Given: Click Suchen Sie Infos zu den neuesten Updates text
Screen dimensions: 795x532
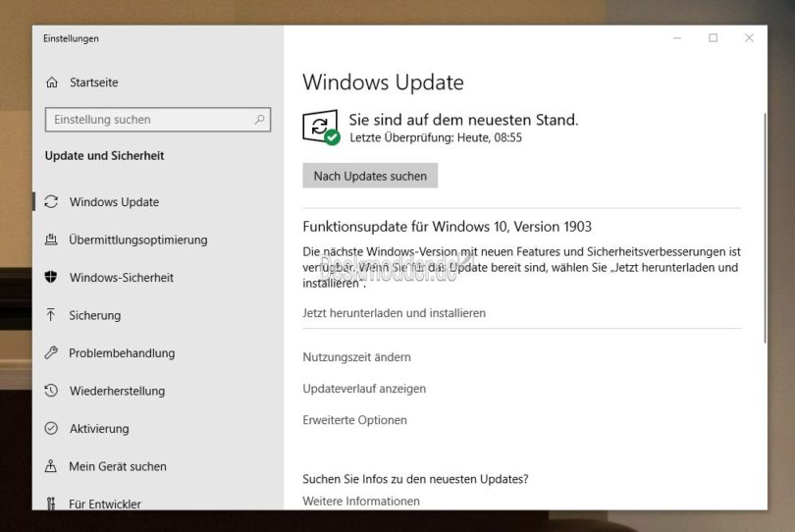Looking at the screenshot, I should point(415,479).
